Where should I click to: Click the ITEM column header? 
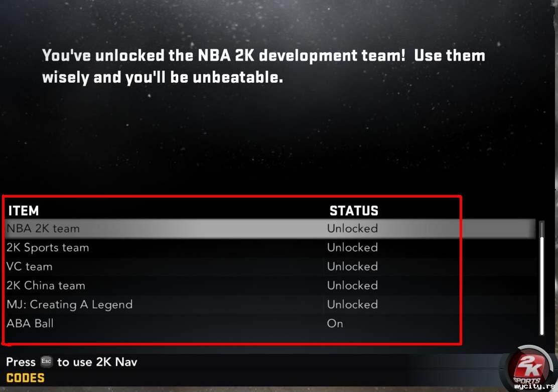coord(24,211)
